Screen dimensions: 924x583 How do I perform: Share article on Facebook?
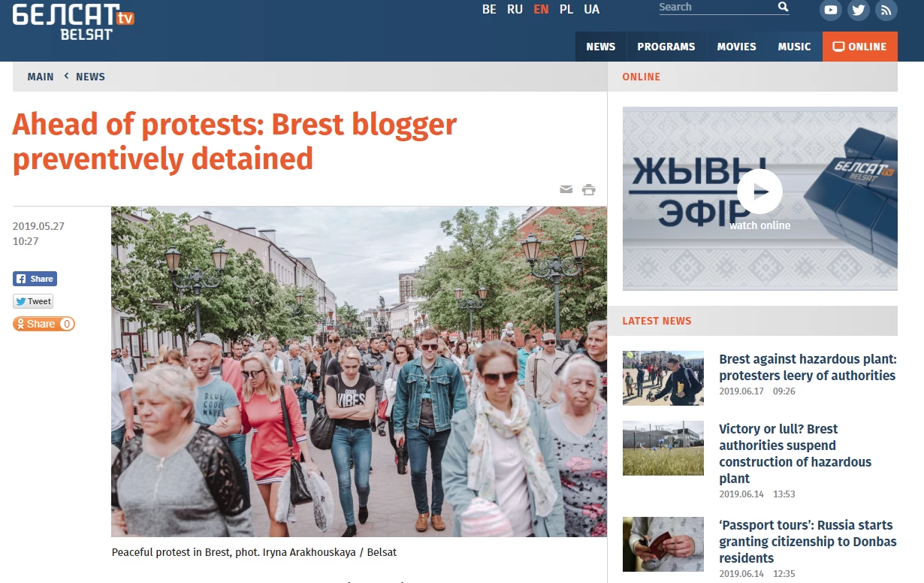[35, 279]
